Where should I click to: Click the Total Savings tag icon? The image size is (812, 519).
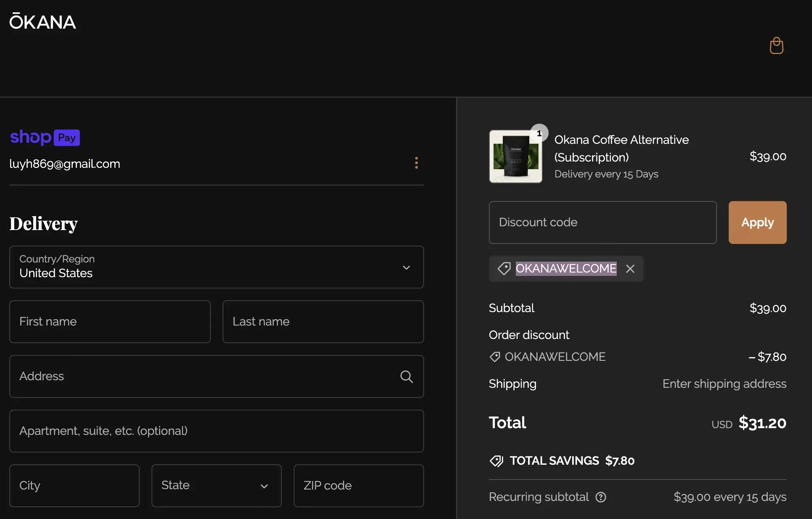click(496, 461)
